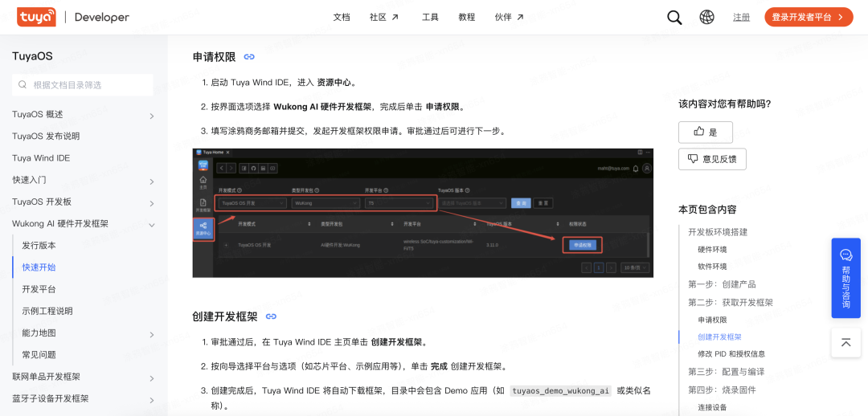Jump to 第二步：获取开发框架 in contents

(x=731, y=303)
